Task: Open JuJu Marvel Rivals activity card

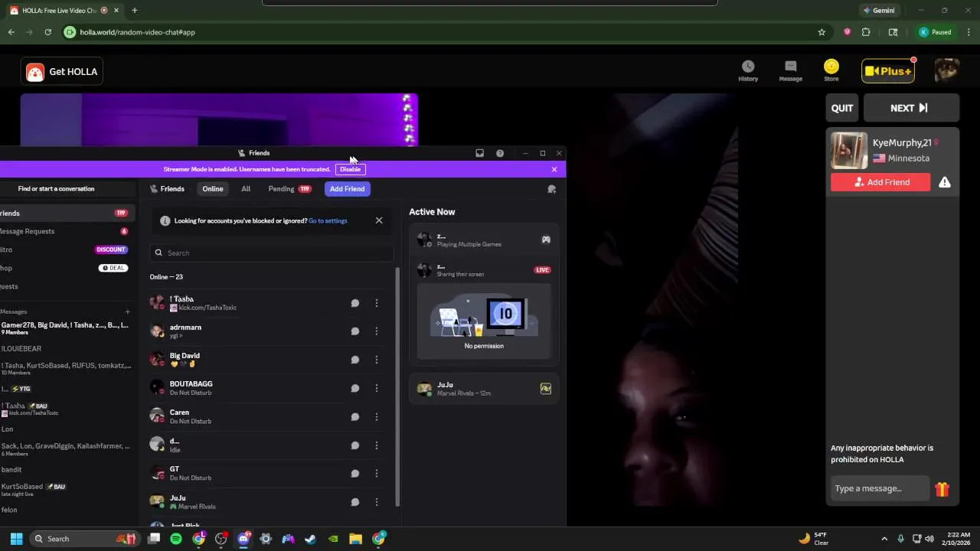Action: pyautogui.click(x=484, y=389)
